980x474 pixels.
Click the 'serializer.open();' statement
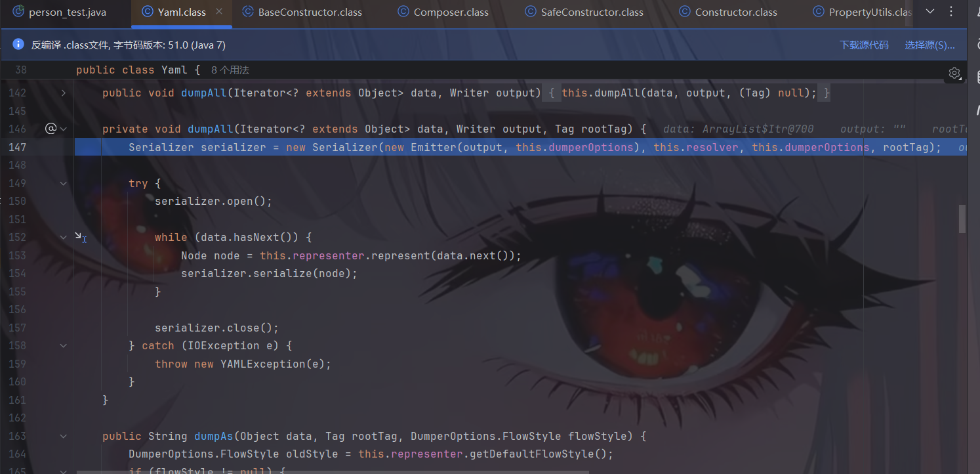(213, 201)
